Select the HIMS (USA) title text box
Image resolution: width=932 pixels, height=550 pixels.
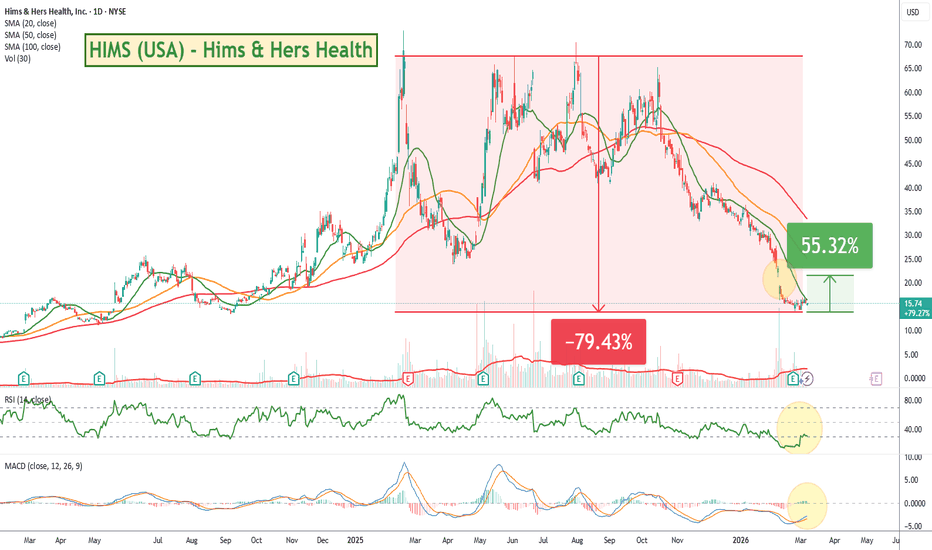pos(231,50)
